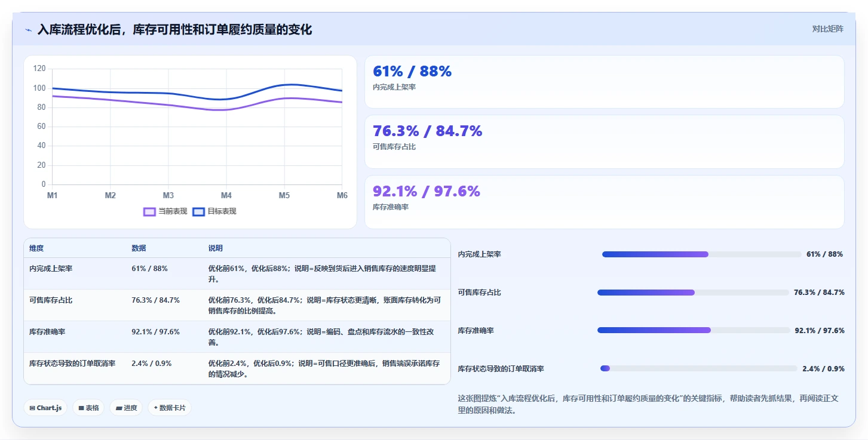The width and height of the screenshot is (868, 440).
Task: Click the header title 入库流程优化后
Action: point(174,29)
